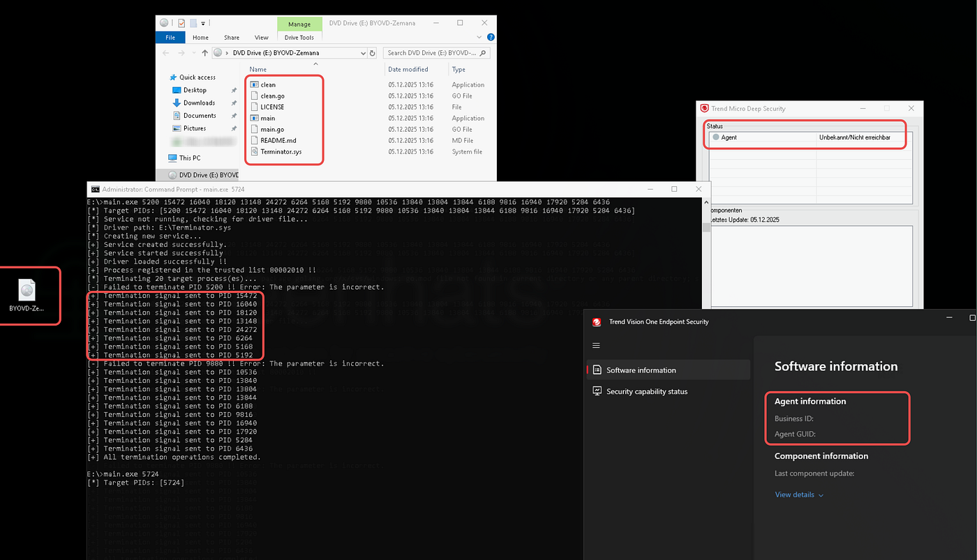Screen dimensions: 977x560
Task: Select the LICENSE file name
Action: click(x=272, y=107)
